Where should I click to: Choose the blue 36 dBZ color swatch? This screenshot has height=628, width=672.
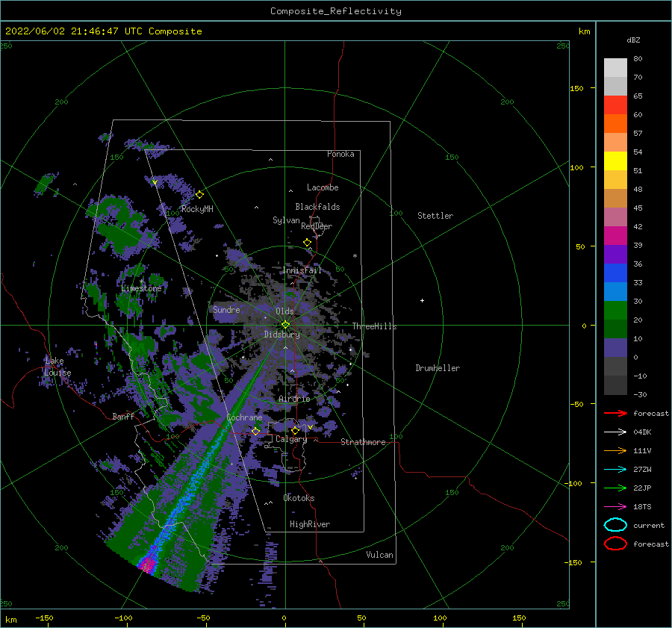point(615,273)
